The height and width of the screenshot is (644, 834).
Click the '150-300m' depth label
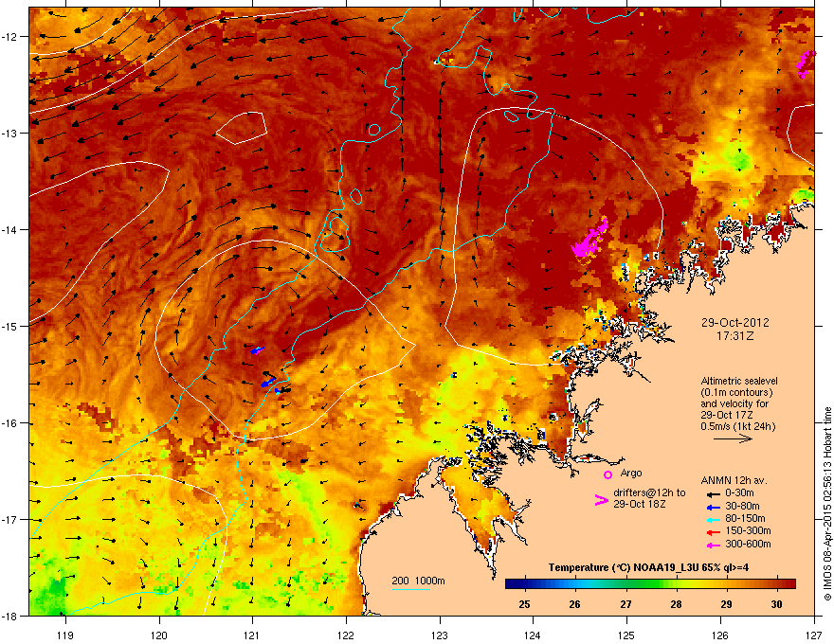(748, 530)
